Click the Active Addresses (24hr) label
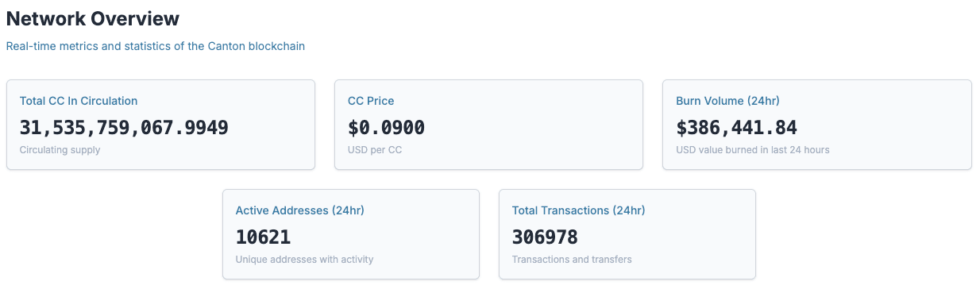Screen dimensions: 980x289 coord(300,210)
